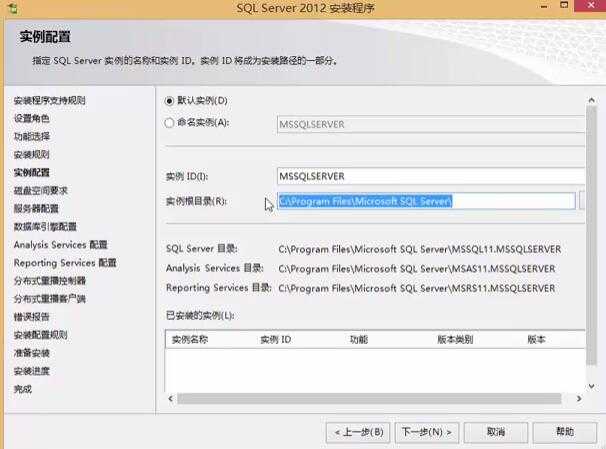Image resolution: width=606 pixels, height=449 pixels.
Task: Click the 版本 column header
Action: (536, 340)
